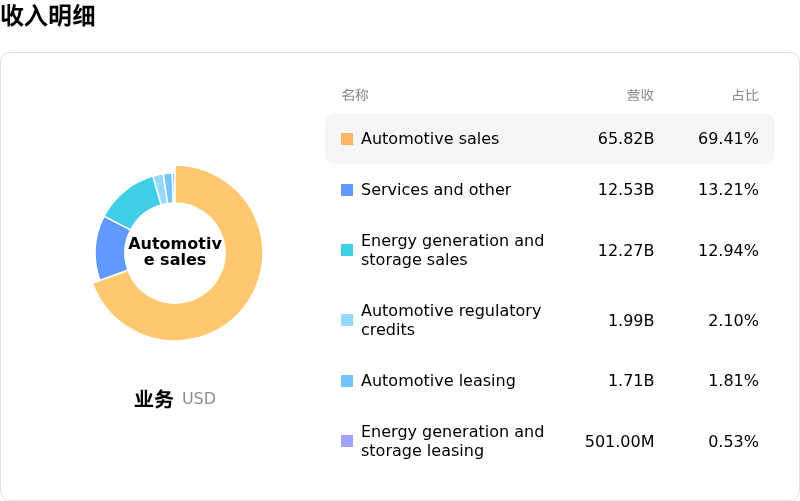
Task: Select the Services and other row label
Action: point(436,190)
